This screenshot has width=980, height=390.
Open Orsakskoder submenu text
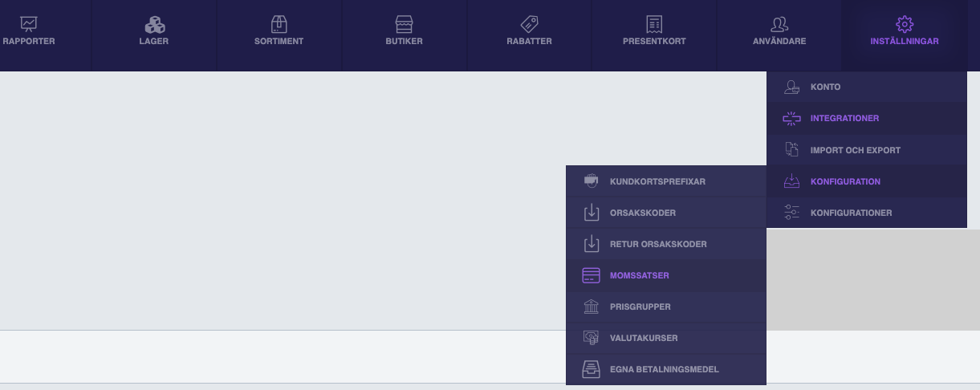coord(642,213)
